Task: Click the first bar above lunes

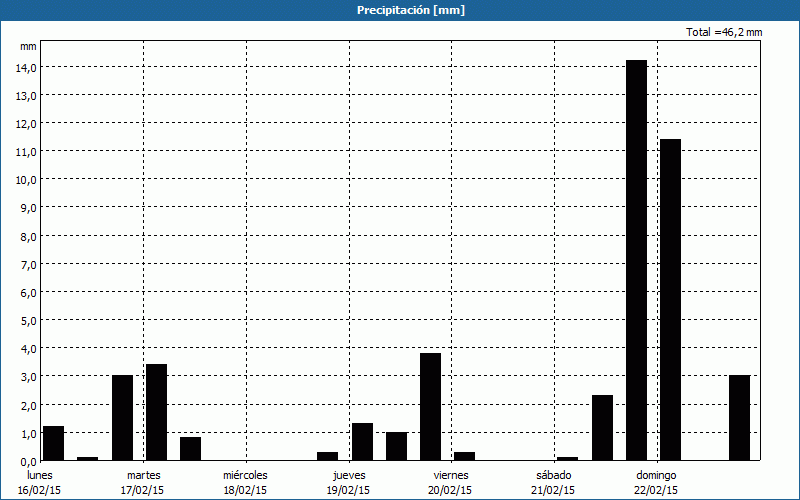Action: [x=53, y=443]
